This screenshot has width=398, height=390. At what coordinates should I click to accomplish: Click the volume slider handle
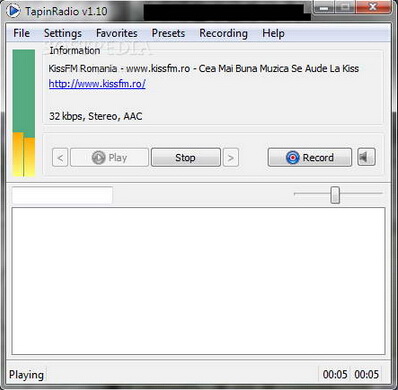(335, 195)
